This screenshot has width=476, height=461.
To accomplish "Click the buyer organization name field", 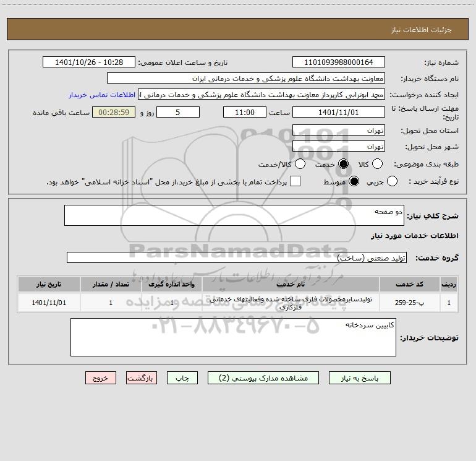I will click(246, 78).
